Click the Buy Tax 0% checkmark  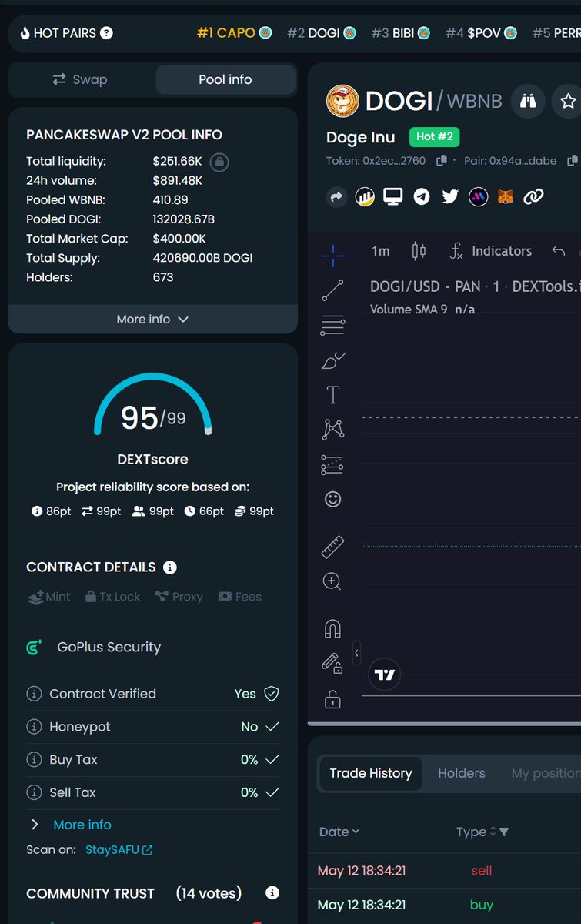(272, 760)
